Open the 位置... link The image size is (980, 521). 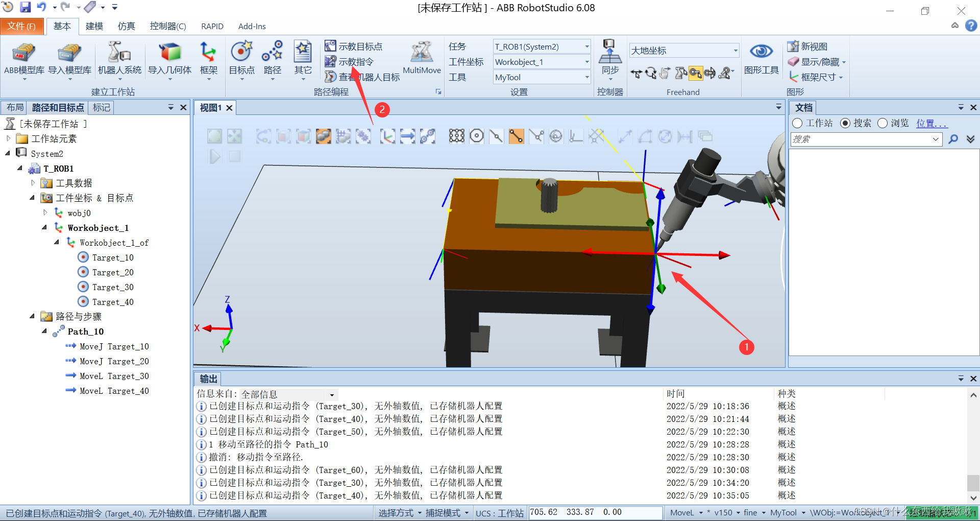932,123
